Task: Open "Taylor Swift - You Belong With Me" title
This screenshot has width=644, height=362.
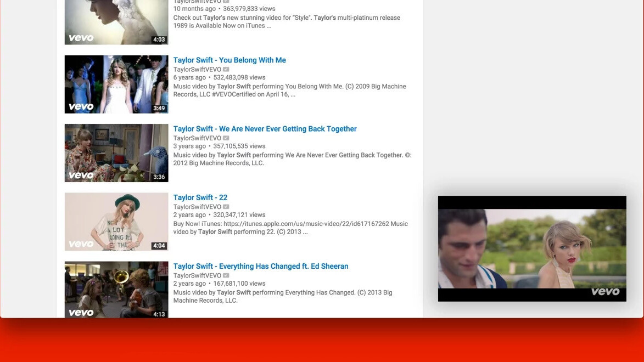Action: (x=229, y=60)
